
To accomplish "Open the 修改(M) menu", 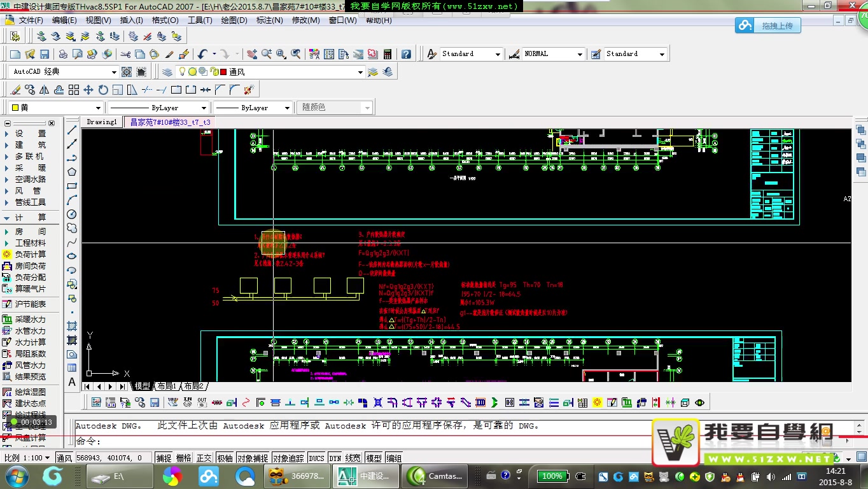I will tap(306, 20).
